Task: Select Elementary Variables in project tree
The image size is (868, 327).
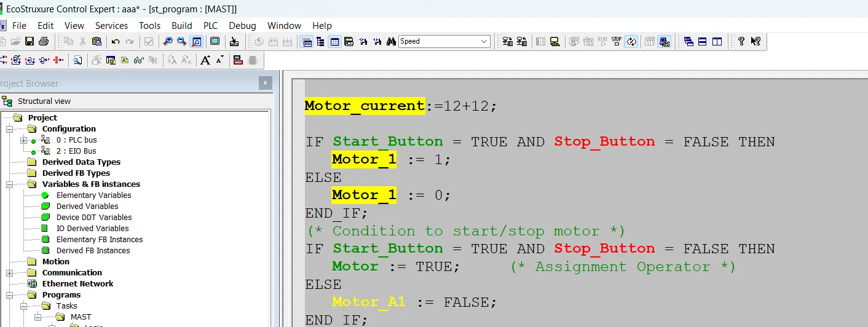Action: point(93,195)
